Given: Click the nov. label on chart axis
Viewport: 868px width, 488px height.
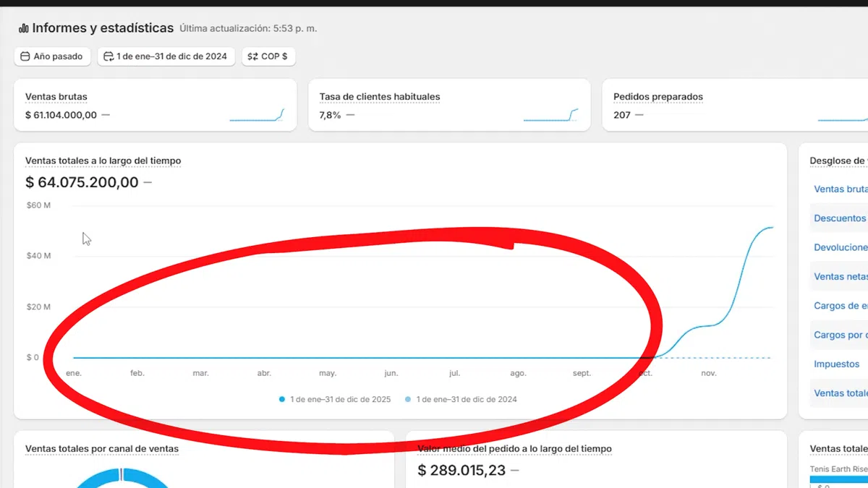Looking at the screenshot, I should pyautogui.click(x=709, y=373).
